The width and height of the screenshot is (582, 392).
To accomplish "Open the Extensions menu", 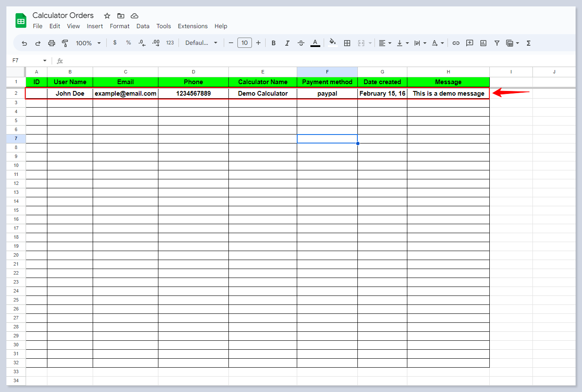I will click(193, 26).
